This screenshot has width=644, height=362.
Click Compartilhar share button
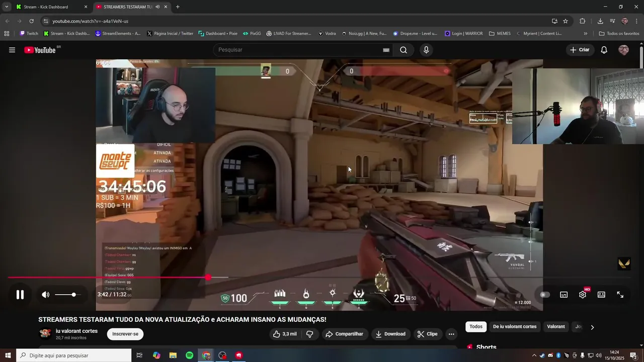point(344,334)
